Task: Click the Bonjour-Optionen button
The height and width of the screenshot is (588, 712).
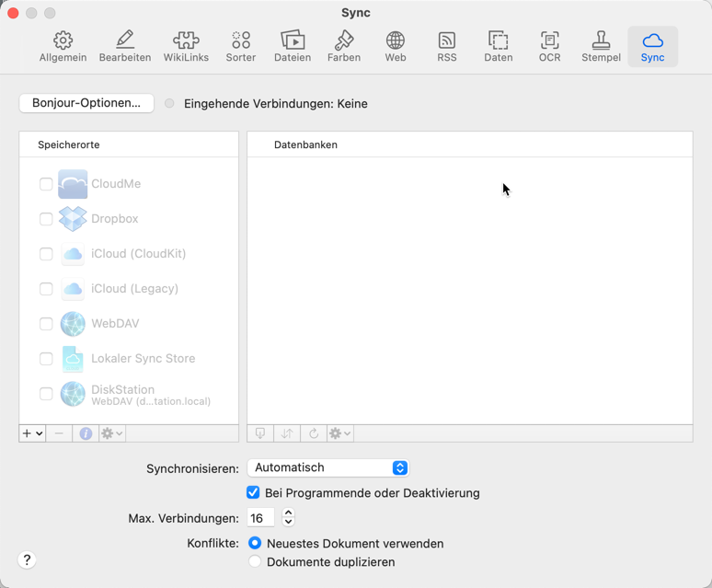Action: [x=86, y=103]
